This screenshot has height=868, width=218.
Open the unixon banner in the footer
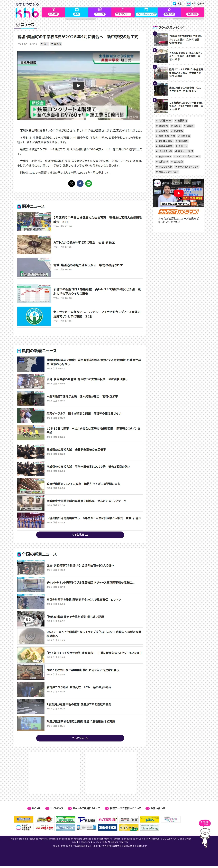66,819
